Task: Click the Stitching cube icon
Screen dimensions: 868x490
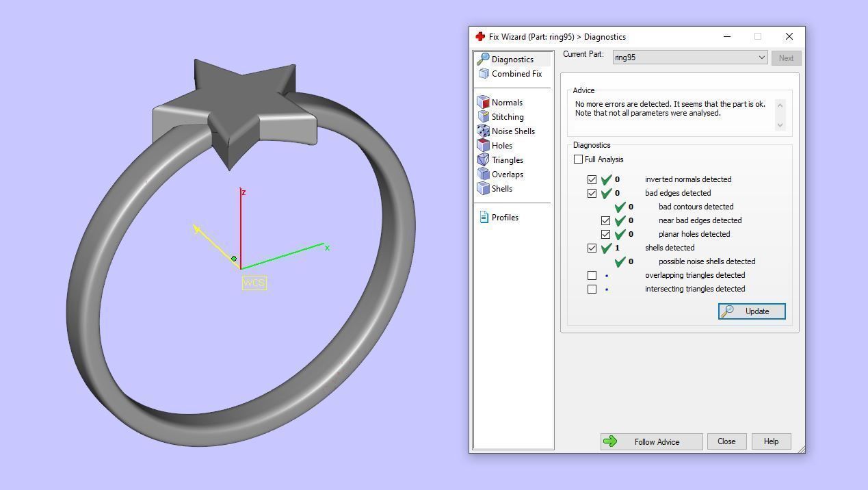Action: (x=484, y=117)
